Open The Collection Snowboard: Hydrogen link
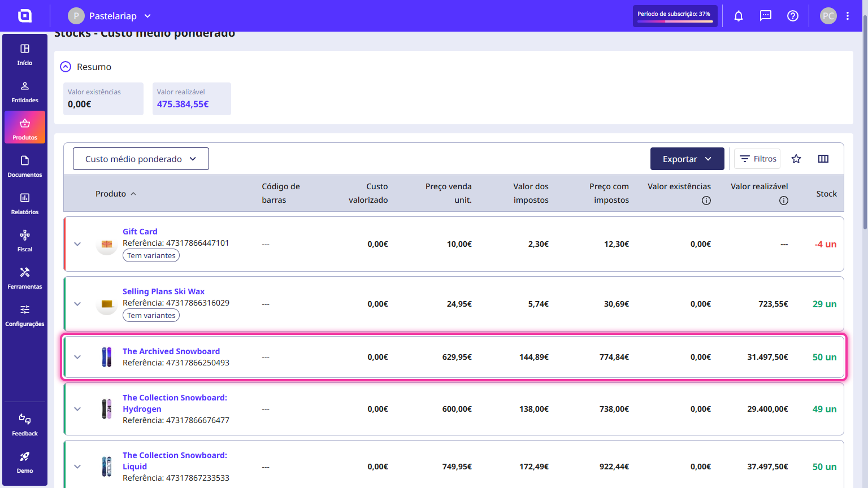This screenshot has height=488, width=868. pos(175,403)
